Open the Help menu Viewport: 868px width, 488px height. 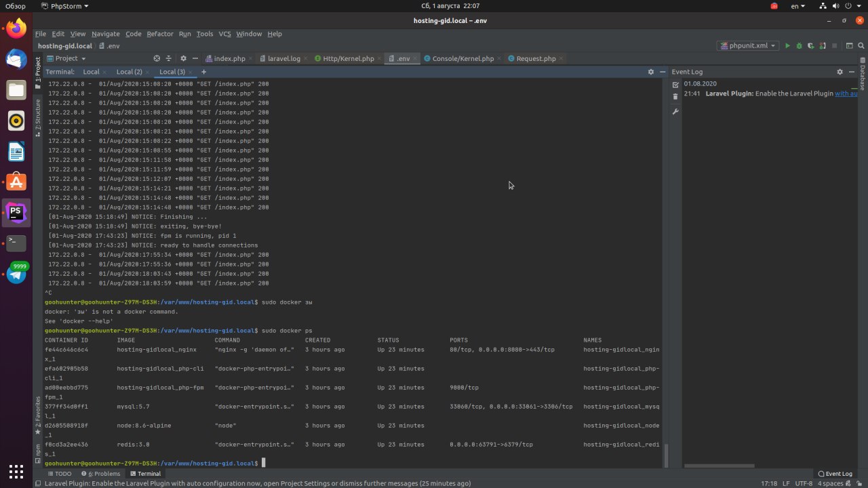275,34
